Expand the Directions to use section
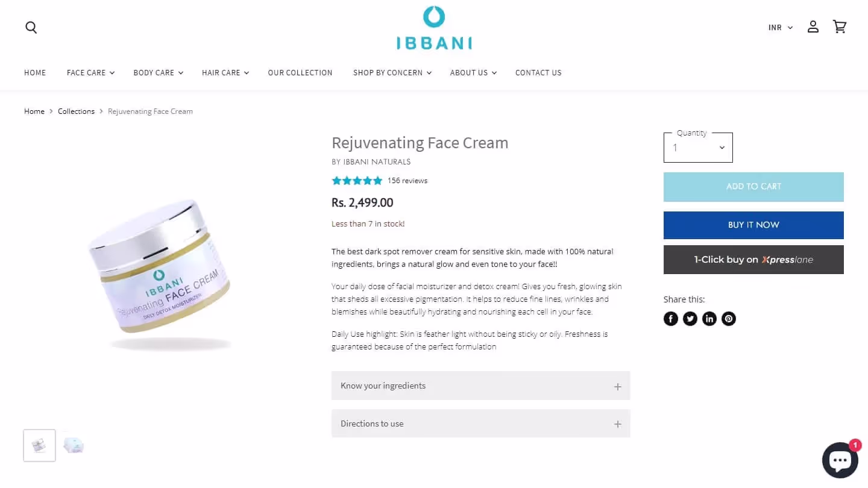This screenshot has width=868, height=488. click(480, 424)
